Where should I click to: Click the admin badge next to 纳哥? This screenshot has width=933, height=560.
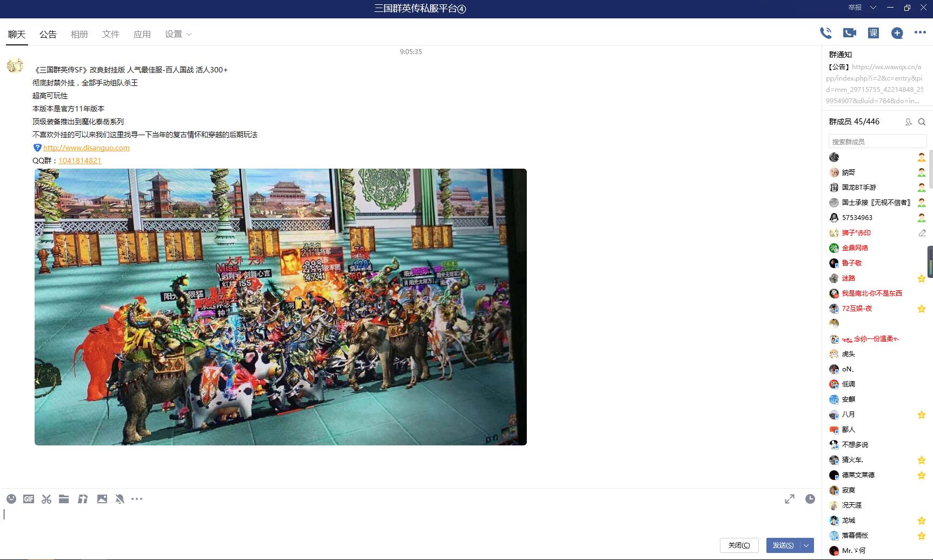point(922,172)
